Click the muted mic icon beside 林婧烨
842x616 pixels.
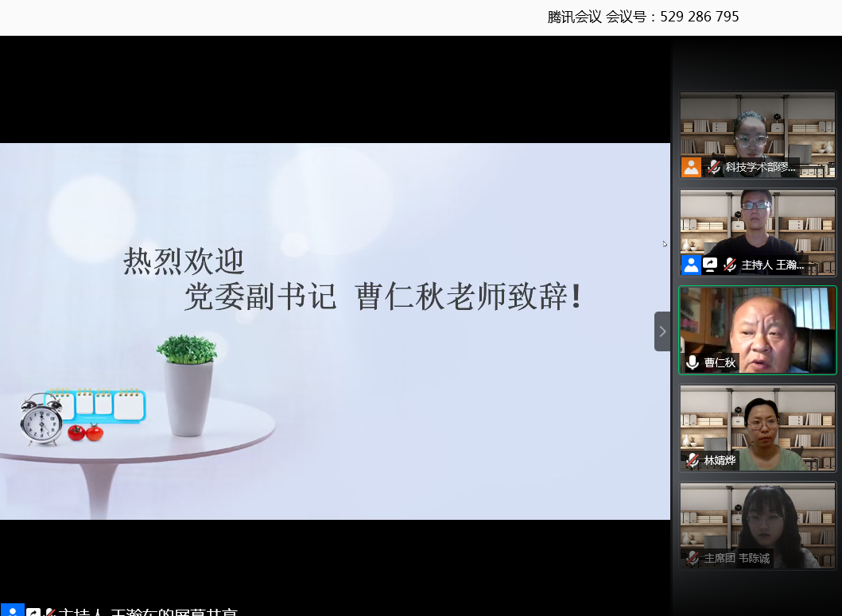693,460
